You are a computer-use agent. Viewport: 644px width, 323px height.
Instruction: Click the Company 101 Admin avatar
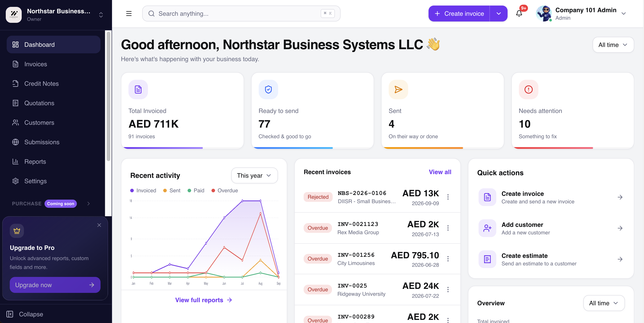click(x=544, y=14)
